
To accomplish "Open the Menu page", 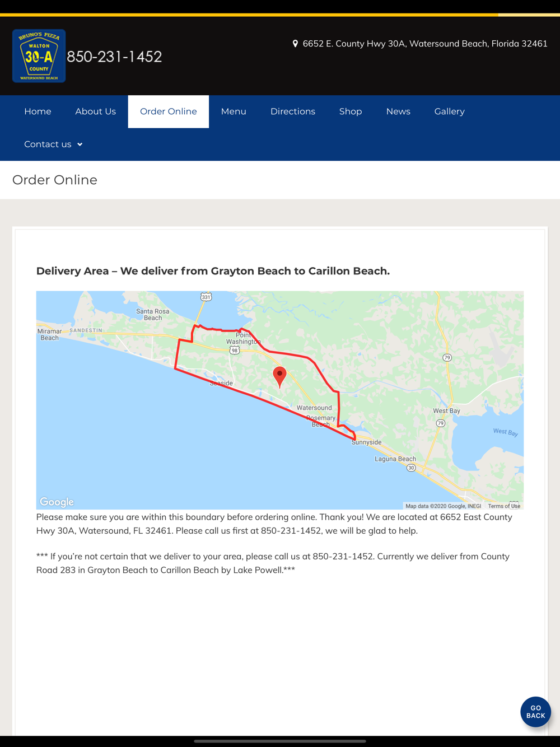I will (x=234, y=111).
